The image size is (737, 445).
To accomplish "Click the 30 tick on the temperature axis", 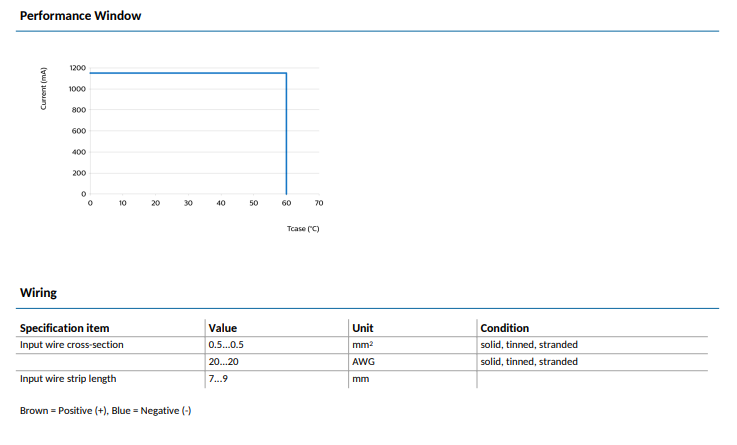I will pos(188,203).
